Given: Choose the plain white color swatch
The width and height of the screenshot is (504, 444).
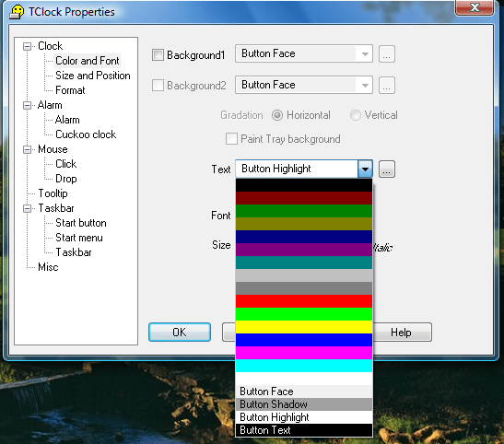Looking at the screenshot, I should click(304, 379).
